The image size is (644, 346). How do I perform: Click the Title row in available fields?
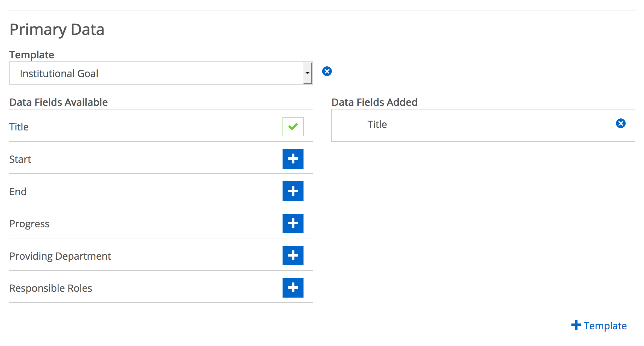click(x=161, y=126)
